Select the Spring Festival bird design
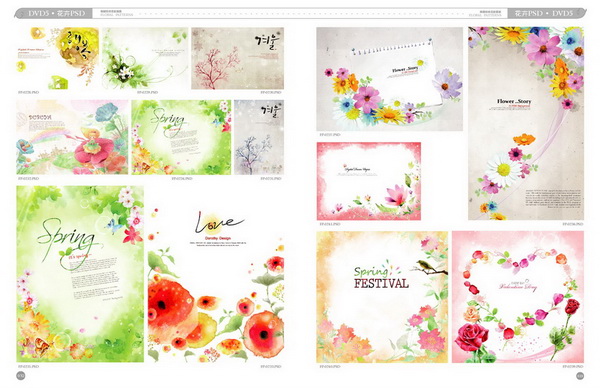 pos(382,297)
